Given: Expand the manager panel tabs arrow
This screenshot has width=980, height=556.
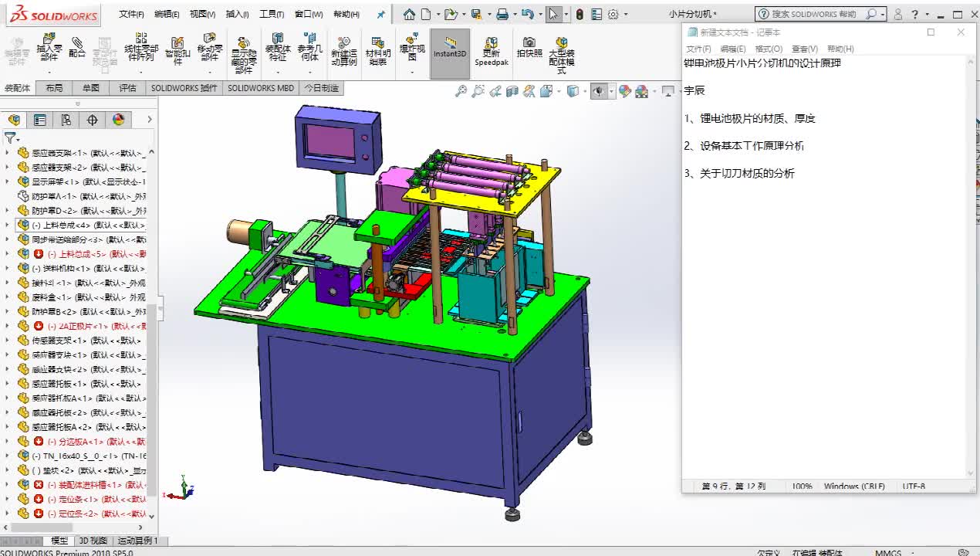Looking at the screenshot, I should pos(149,120).
